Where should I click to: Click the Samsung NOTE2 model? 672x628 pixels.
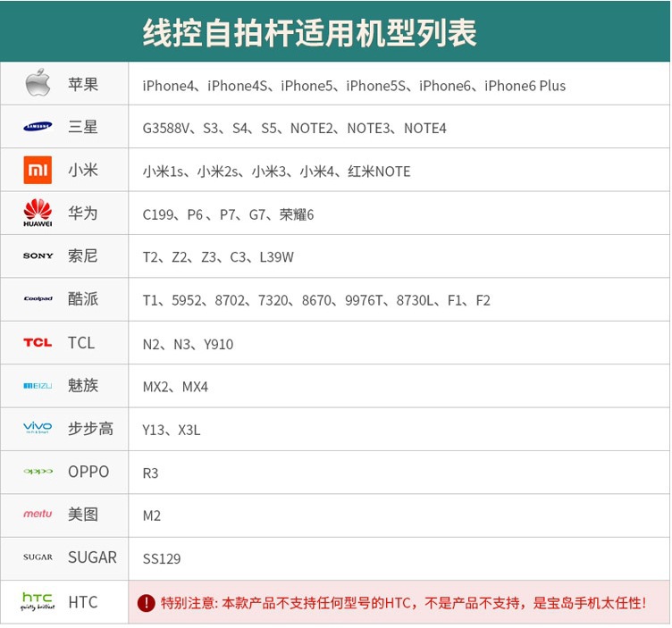click(x=312, y=128)
